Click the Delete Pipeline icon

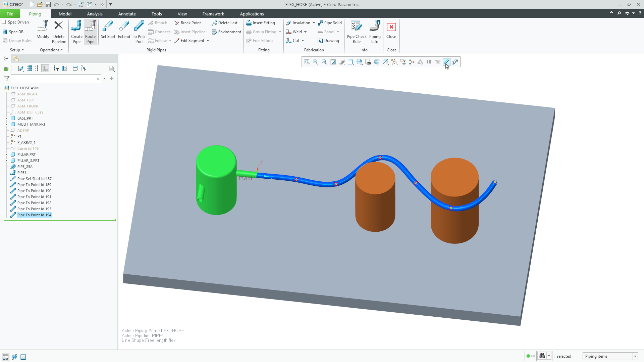[x=59, y=32]
